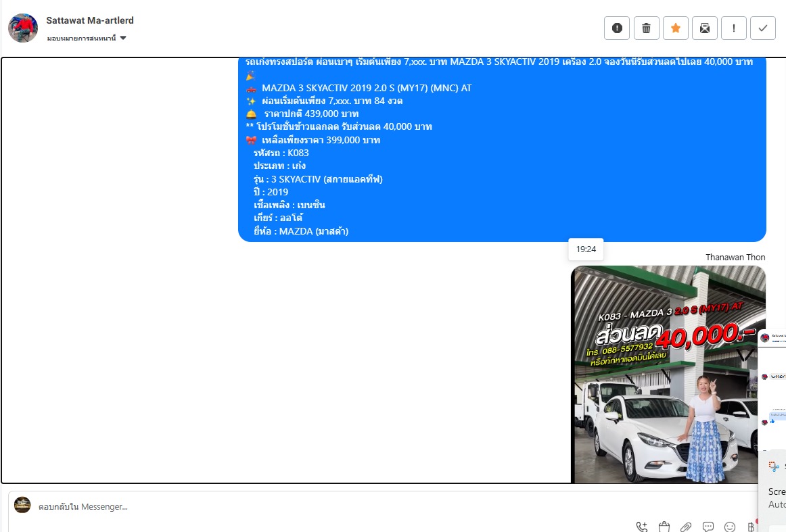Click line ผ่อนเริ่มต้นเพียง 7,xxx. บาท 84 งวด
The image size is (786, 532).
[324, 101]
